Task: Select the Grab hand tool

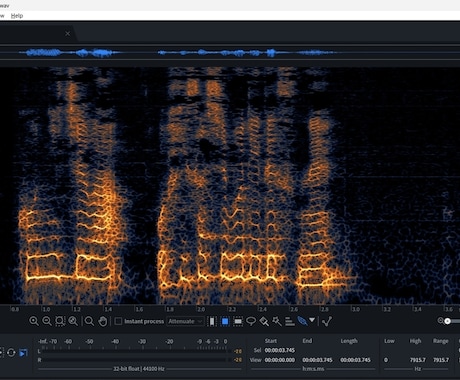Action: pyautogui.click(x=103, y=321)
